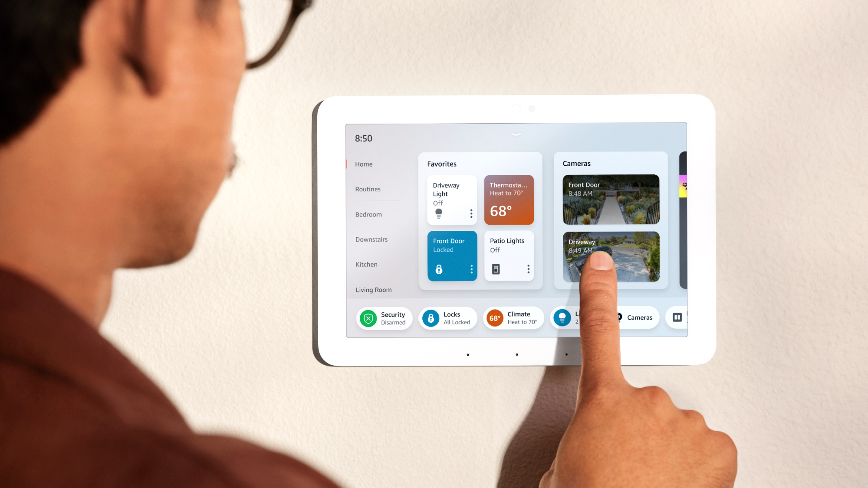868x488 pixels.
Task: Tap the Cameras icon in bottom bar
Action: coord(633,317)
